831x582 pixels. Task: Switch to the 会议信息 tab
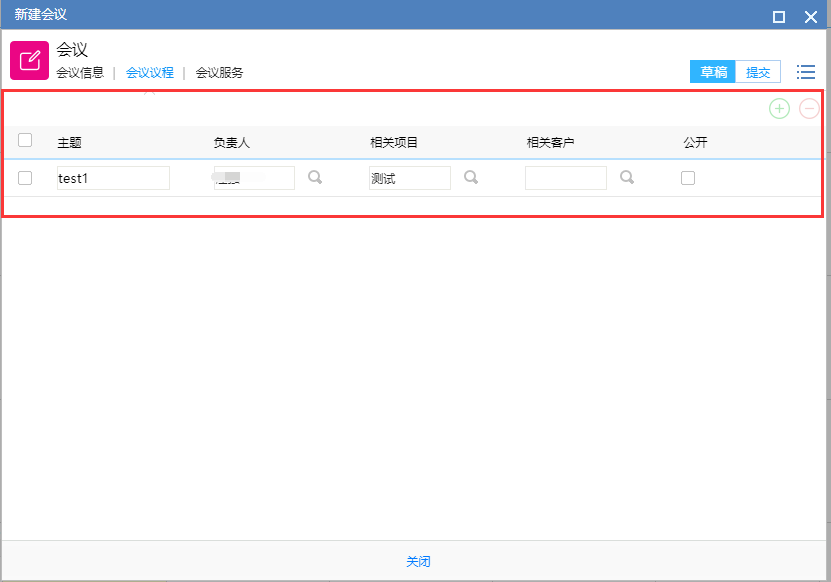pyautogui.click(x=80, y=73)
